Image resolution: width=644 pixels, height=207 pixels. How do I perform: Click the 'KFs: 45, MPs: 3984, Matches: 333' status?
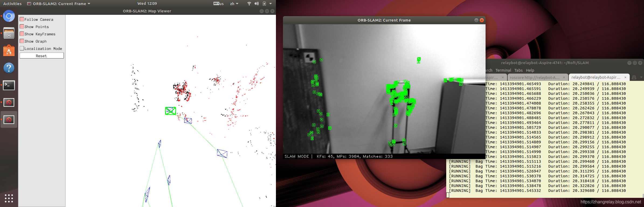pyautogui.click(x=355, y=156)
